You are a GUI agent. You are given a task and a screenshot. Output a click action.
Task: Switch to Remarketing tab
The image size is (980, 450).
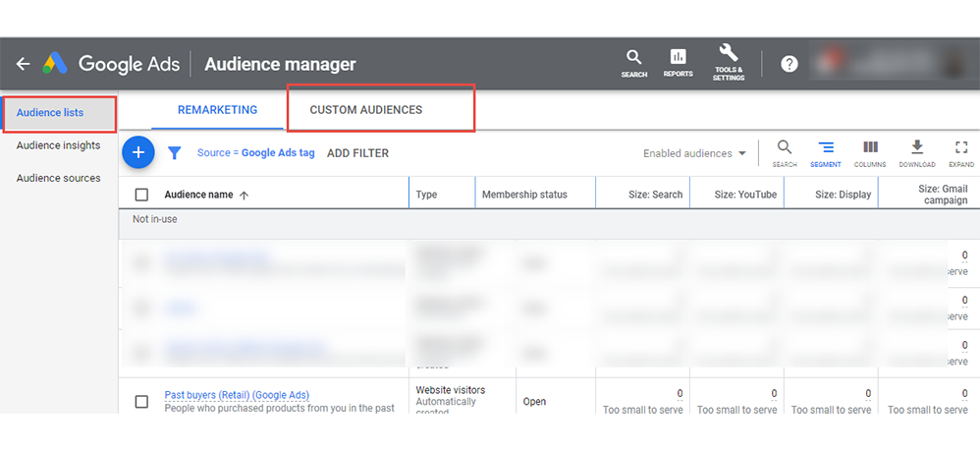pos(217,110)
